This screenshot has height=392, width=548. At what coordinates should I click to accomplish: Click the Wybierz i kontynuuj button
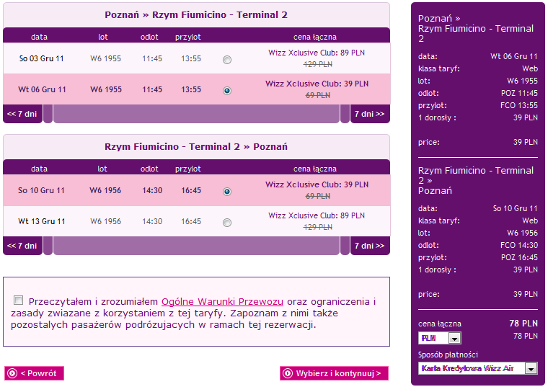pos(334,373)
